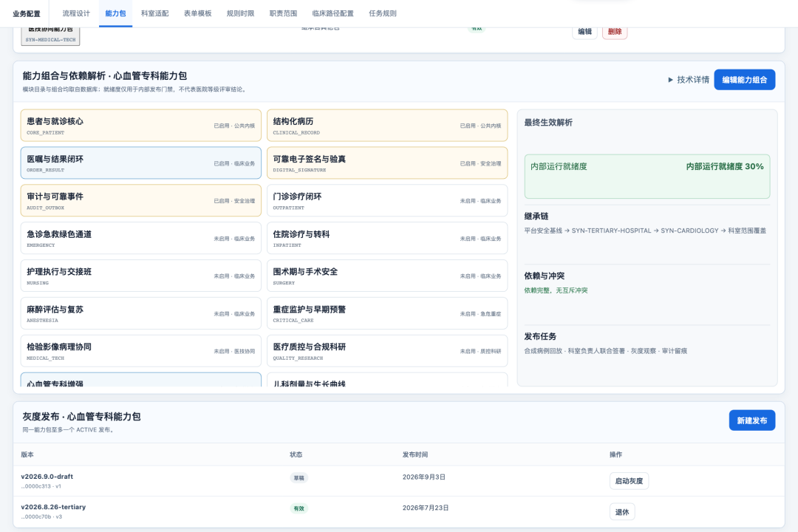The width and height of the screenshot is (798, 532).
Task: Click the 业务配置 page title
Action: tap(27, 14)
